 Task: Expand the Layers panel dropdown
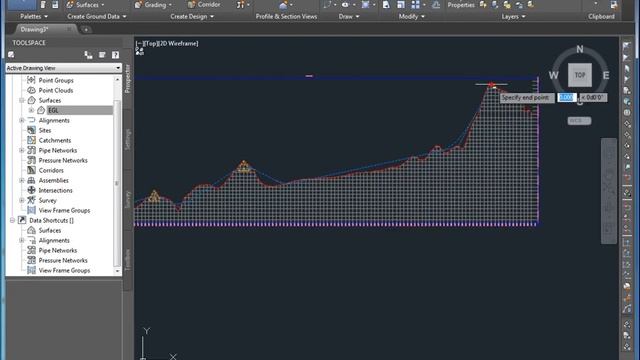click(513, 16)
